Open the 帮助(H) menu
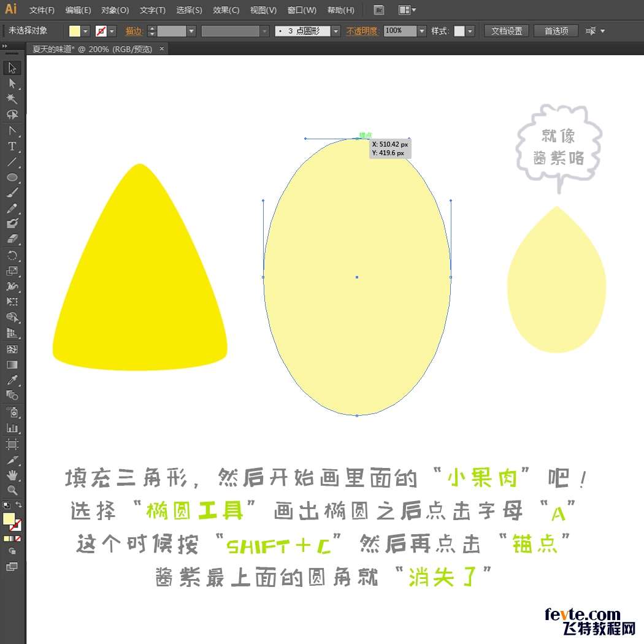This screenshot has width=644, height=644. click(x=340, y=10)
